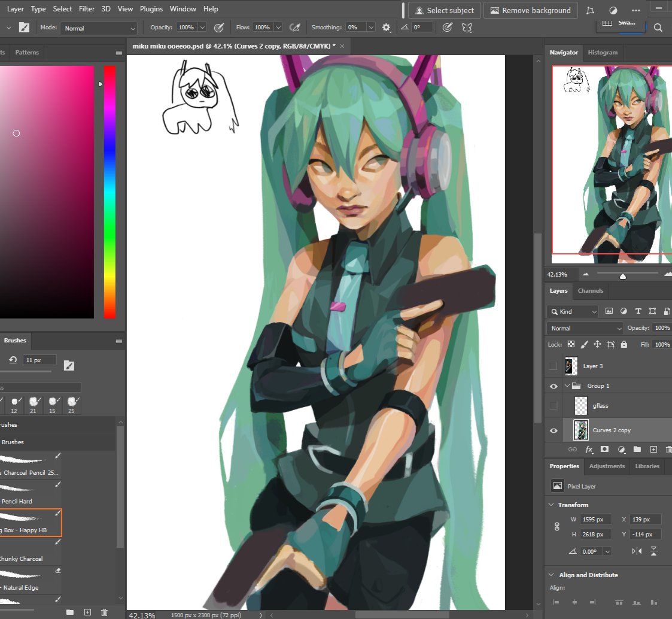Add a layer mask

[x=605, y=449]
